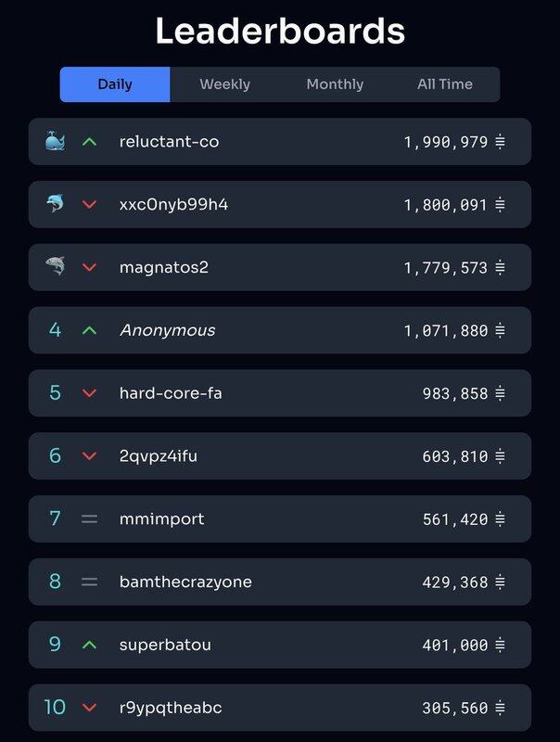Viewport: 560px width, 742px height.
Task: Click the whale icon beside reluctant-co
Action: (x=55, y=142)
